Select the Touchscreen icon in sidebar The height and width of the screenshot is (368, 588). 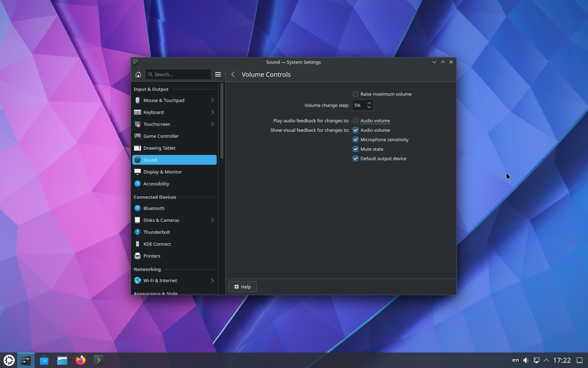pos(138,124)
